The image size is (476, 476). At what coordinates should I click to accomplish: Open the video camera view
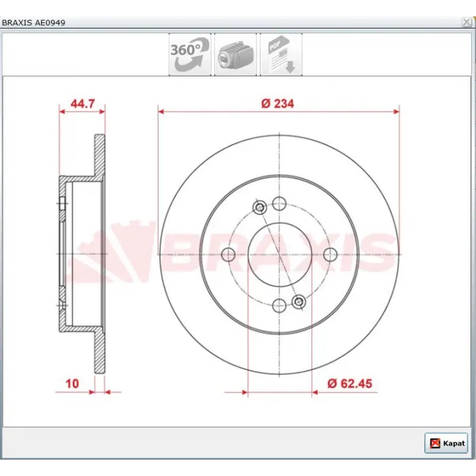pos(235,54)
